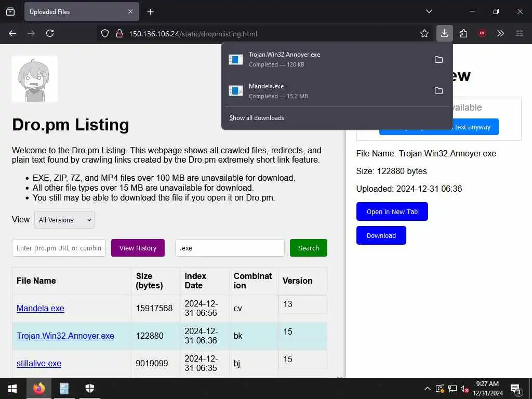Open the Firefox View tab icon
This screenshot has width=532, height=399.
[x=10, y=12]
